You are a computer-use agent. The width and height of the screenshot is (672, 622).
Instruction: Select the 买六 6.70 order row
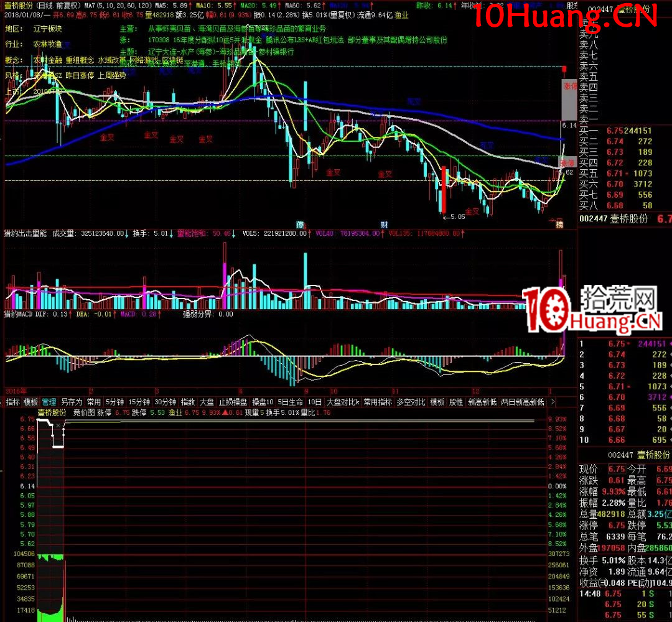616,184
